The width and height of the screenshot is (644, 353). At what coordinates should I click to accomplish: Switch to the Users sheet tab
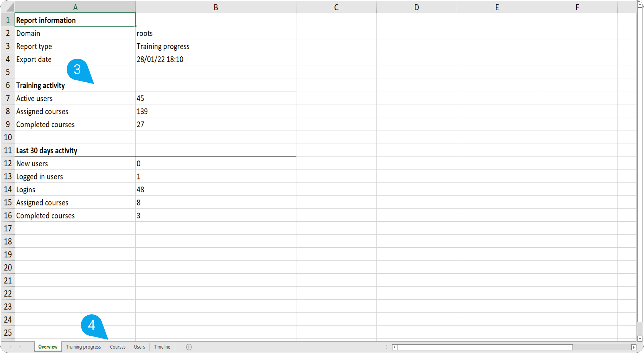[x=140, y=347]
